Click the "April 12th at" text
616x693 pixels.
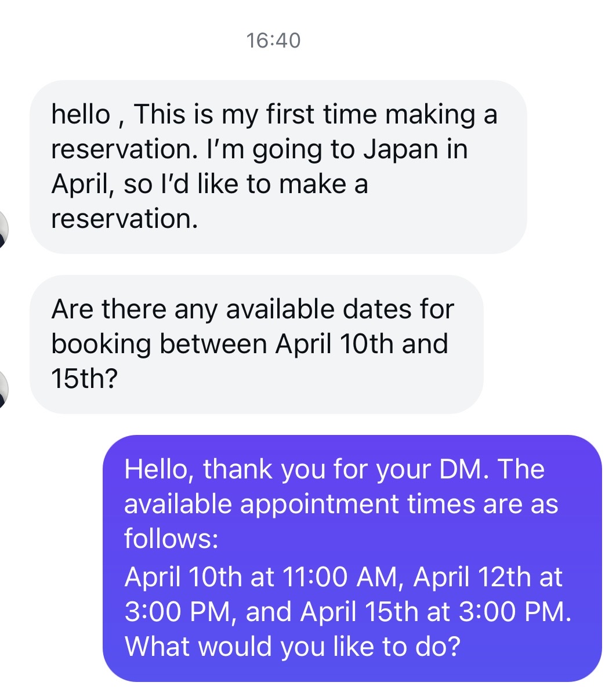(x=488, y=577)
